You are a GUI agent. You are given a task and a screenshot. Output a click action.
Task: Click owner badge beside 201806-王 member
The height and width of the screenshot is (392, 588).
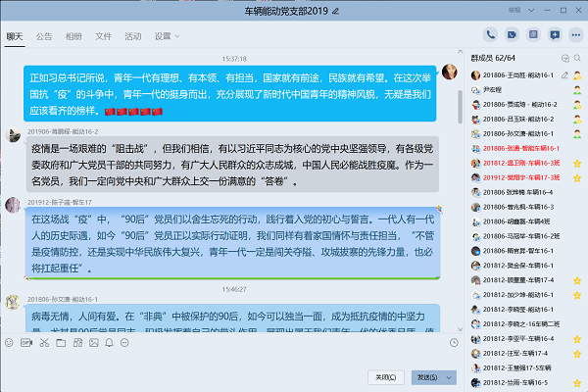click(x=577, y=75)
